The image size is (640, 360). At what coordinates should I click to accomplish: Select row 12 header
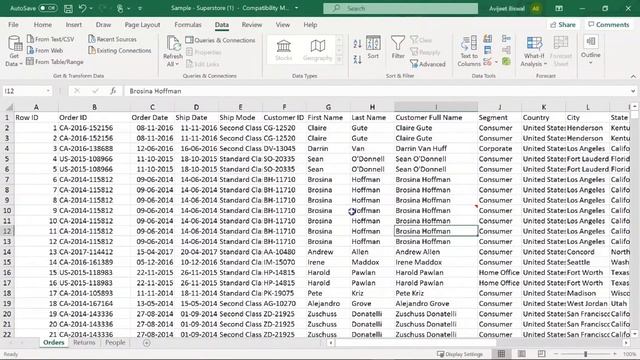[7, 231]
